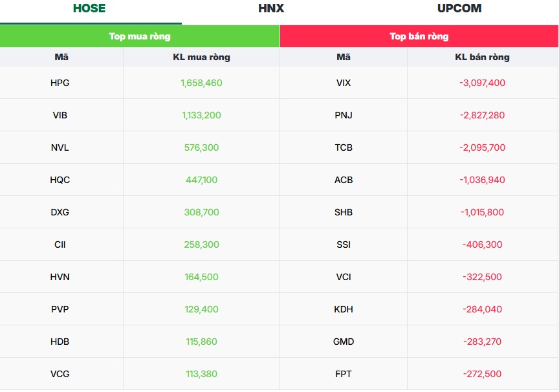
Task: Open HDB stock entry
Action: [60, 342]
